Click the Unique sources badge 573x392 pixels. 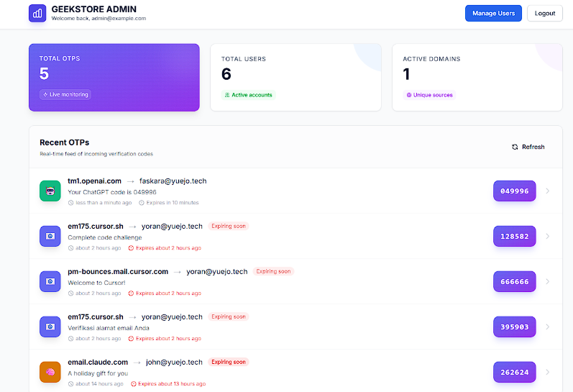pyautogui.click(x=429, y=95)
